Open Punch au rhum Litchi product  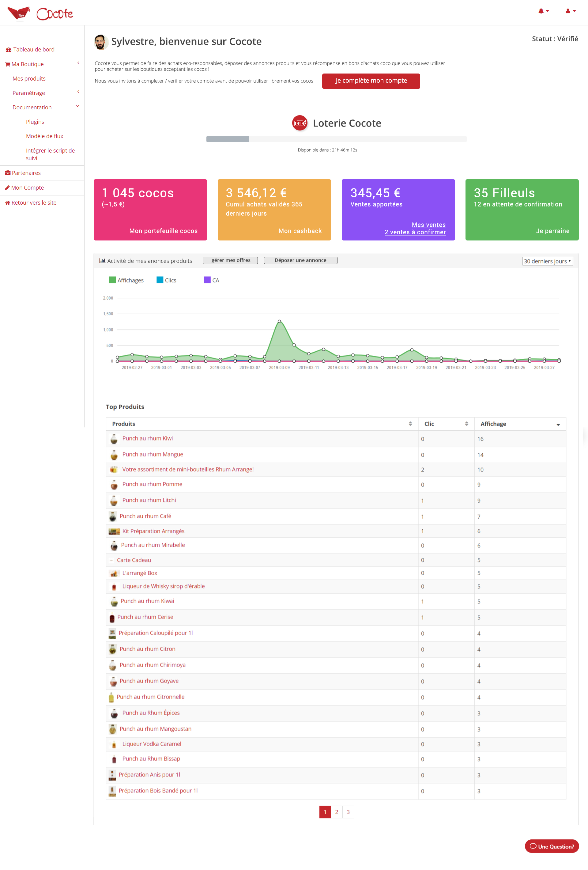click(149, 500)
